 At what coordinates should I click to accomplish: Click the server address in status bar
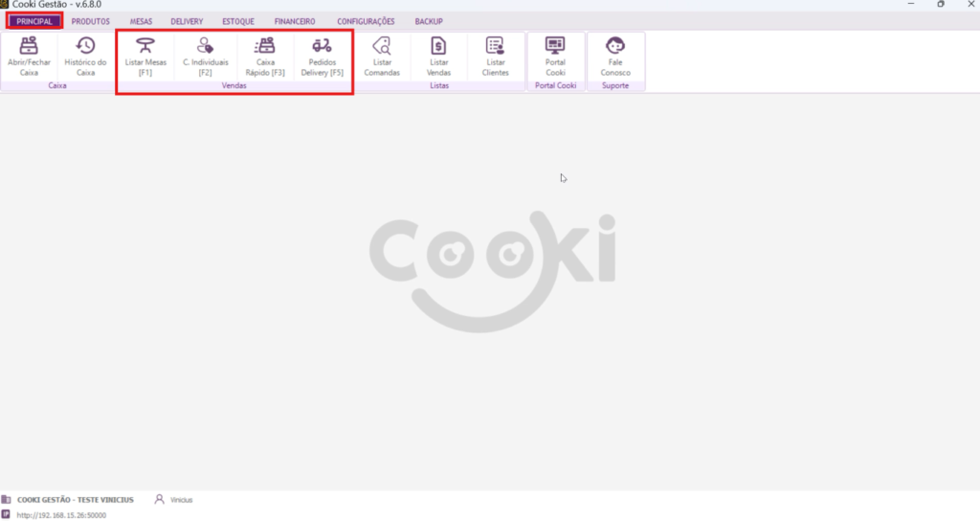(x=59, y=515)
